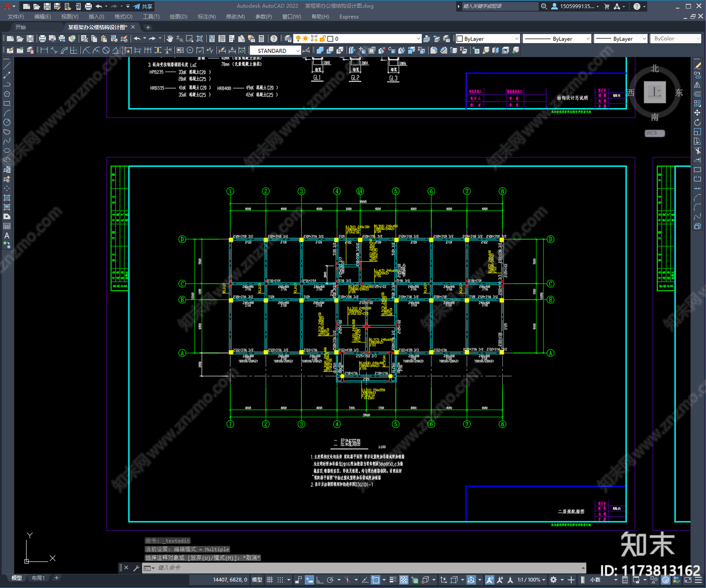Click the 模型 model tab
Screen dimensions: 706x588
17,578
